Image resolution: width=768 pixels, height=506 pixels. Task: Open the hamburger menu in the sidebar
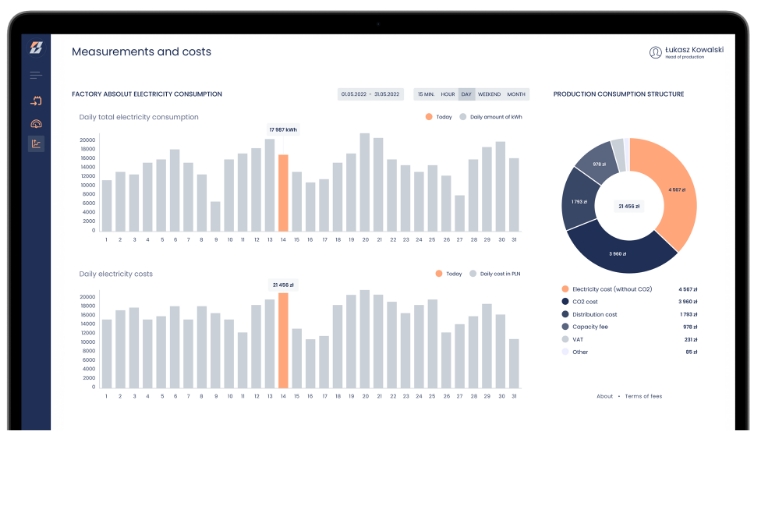click(36, 76)
